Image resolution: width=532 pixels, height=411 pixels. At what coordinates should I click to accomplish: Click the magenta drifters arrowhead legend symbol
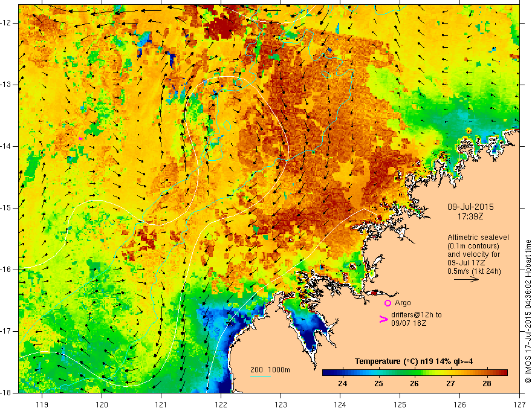click(x=383, y=319)
